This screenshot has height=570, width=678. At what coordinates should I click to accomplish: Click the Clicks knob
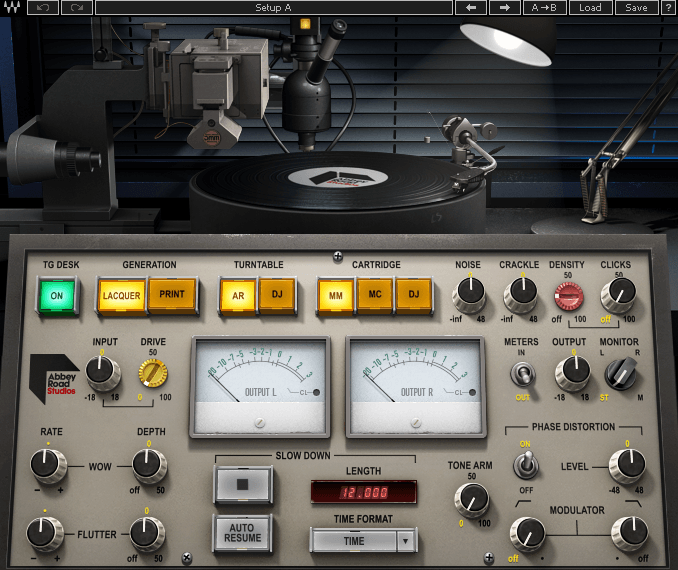(618, 295)
